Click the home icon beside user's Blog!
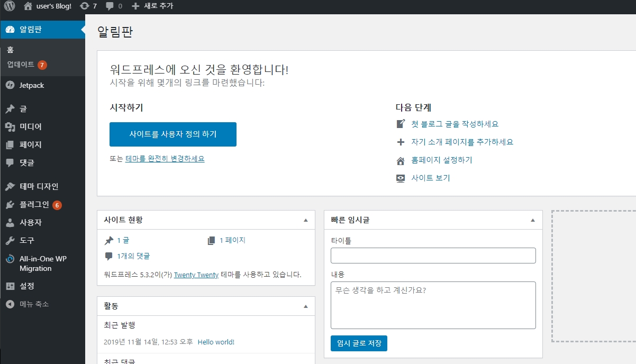 [28, 6]
